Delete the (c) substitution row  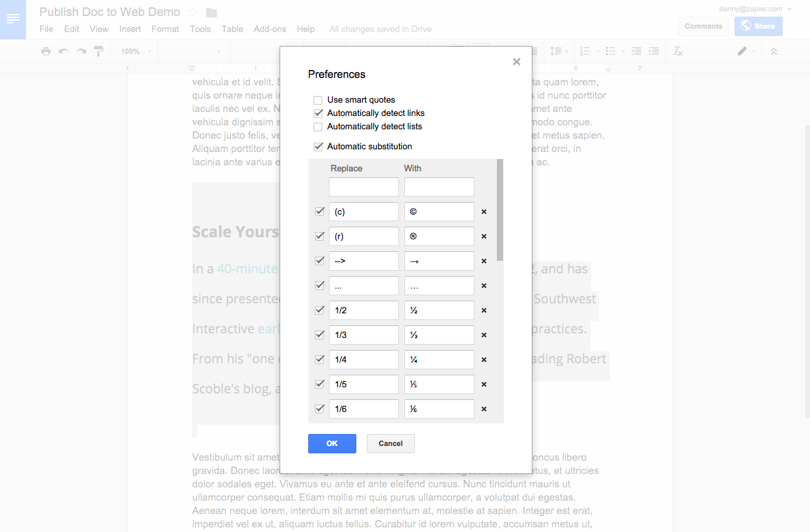[x=484, y=212]
